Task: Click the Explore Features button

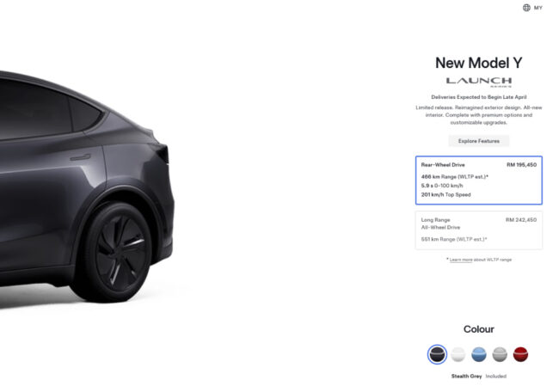Action: pyautogui.click(x=478, y=141)
